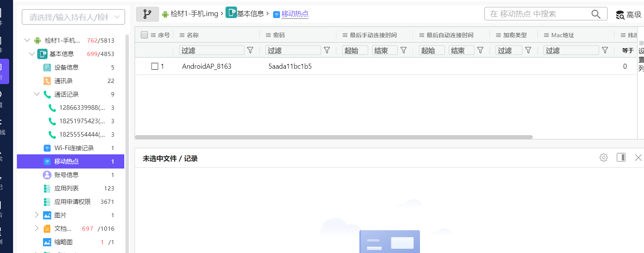Toggle the detail panel layout icon

pyautogui.click(x=621, y=157)
